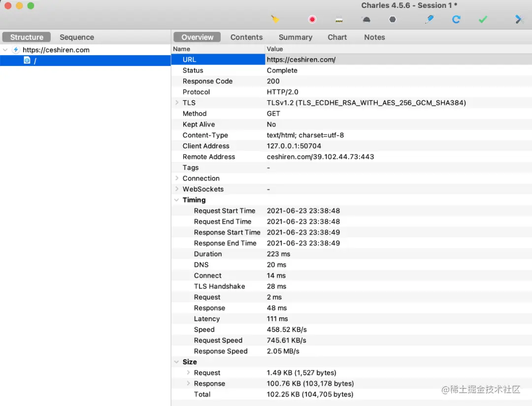Open the tools wrench icon
The height and width of the screenshot is (406, 532).
coord(518,19)
